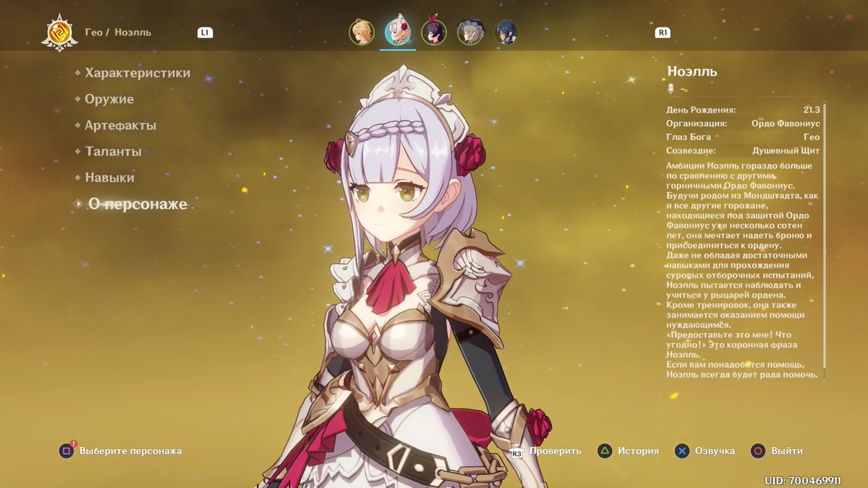
Task: Click the Ордо Фавониус organization value
Action: click(786, 124)
